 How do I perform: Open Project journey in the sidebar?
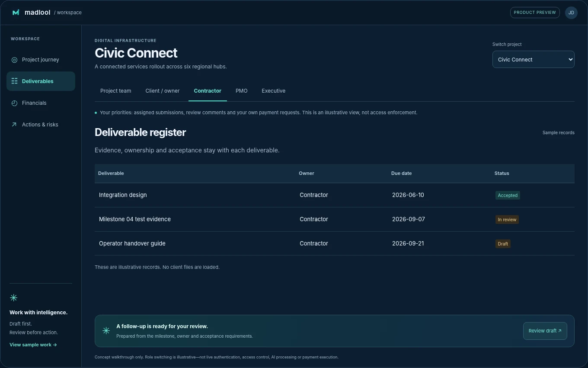coord(41,60)
